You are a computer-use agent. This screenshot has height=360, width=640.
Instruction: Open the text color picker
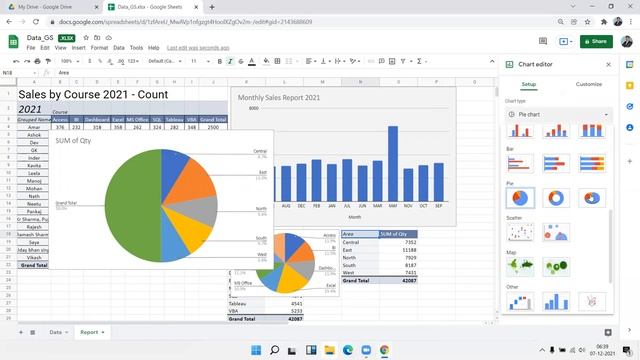point(252,61)
